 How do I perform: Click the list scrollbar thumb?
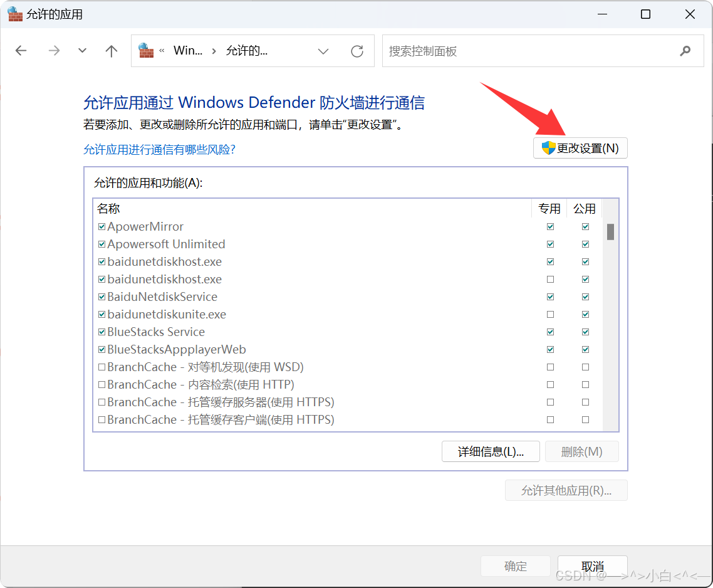point(610,232)
